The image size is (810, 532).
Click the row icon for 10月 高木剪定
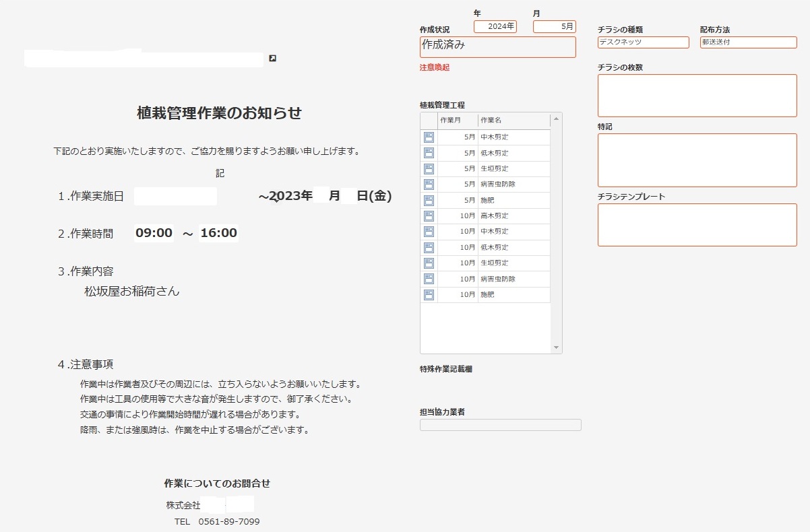pos(429,216)
